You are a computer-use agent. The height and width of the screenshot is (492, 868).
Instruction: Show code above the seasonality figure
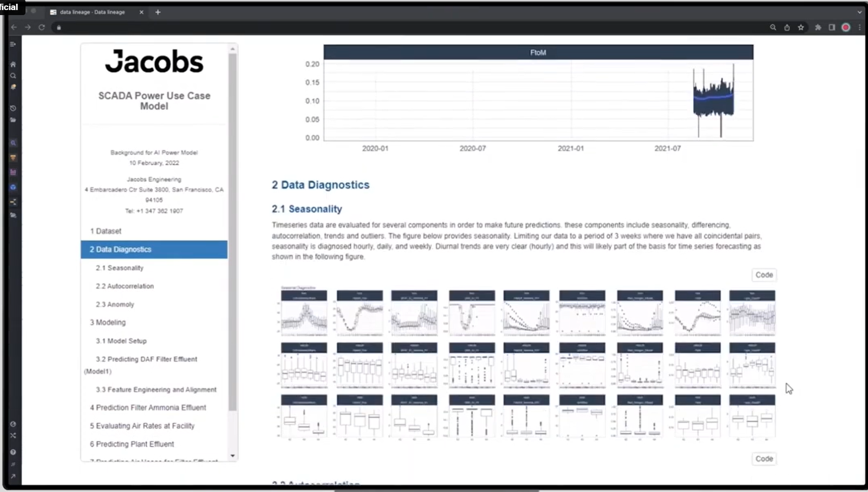point(764,275)
